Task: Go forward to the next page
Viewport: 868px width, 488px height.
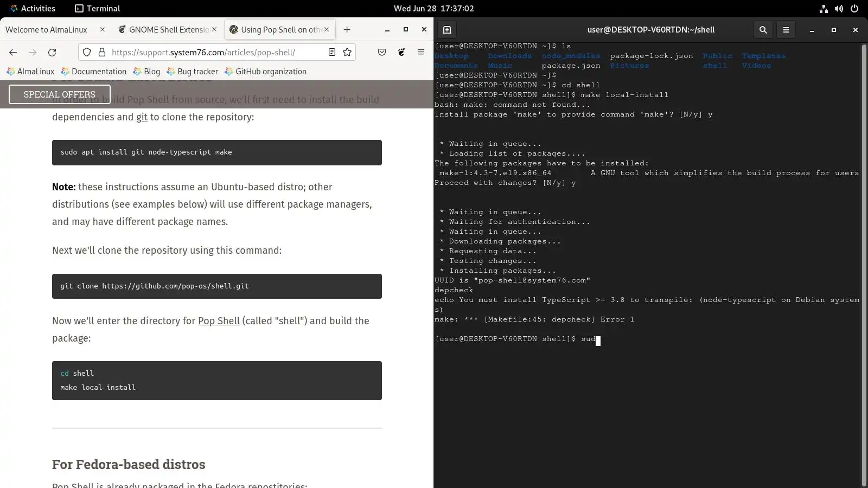Action: pyautogui.click(x=33, y=52)
